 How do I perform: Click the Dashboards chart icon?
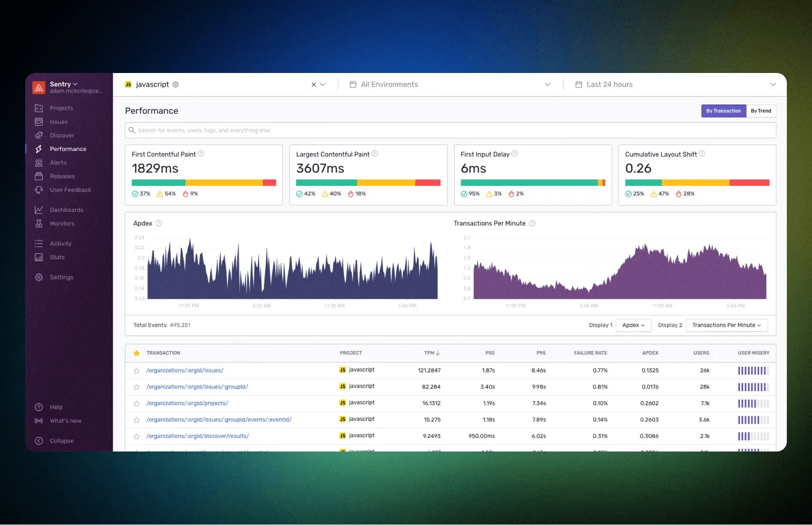[39, 210]
